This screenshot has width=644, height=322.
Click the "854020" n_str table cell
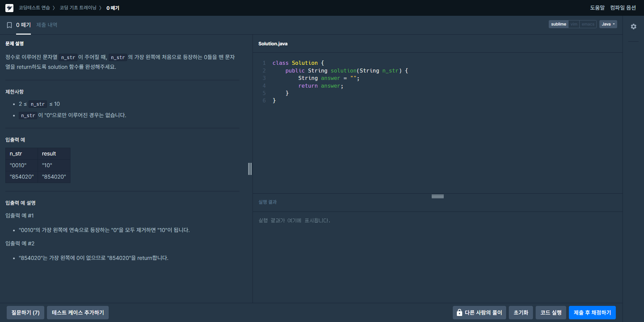tap(21, 177)
